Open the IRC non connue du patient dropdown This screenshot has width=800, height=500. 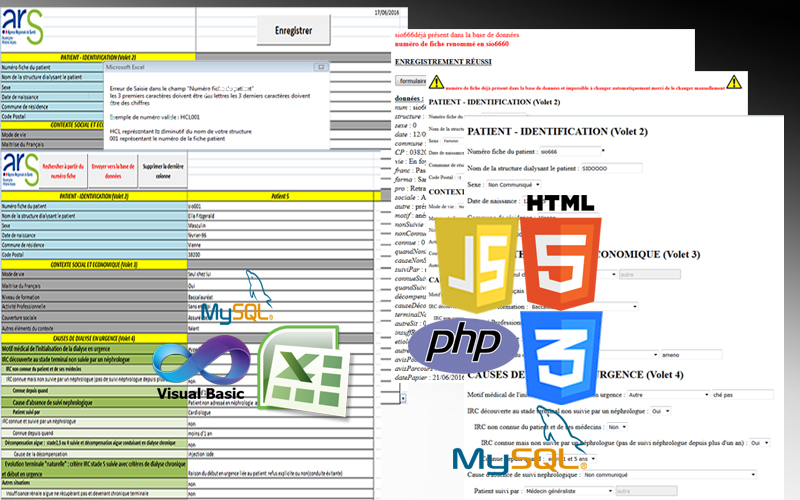pyautogui.click(x=617, y=427)
